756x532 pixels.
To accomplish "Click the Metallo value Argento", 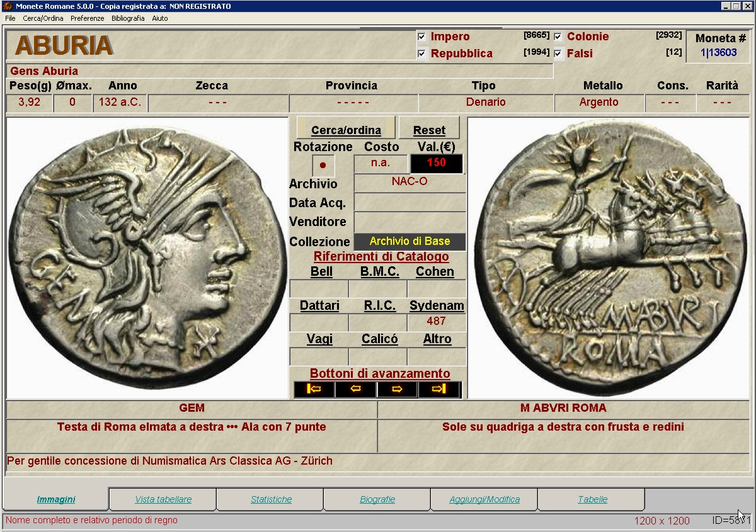I will [x=599, y=103].
